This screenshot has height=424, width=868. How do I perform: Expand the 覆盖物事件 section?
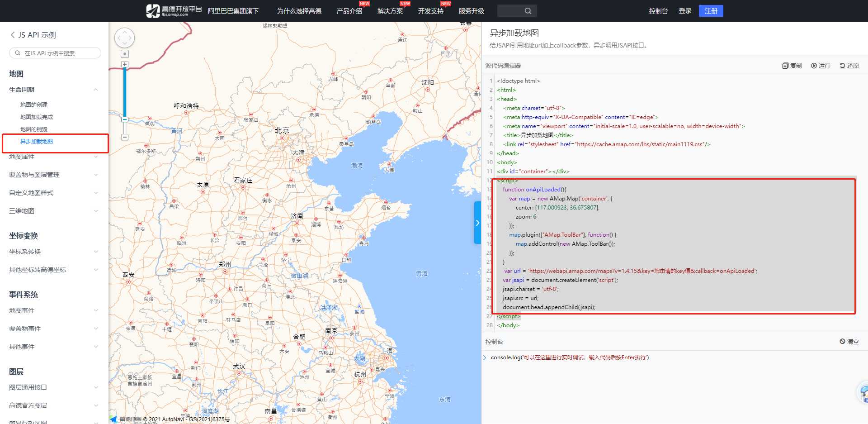tap(96, 329)
